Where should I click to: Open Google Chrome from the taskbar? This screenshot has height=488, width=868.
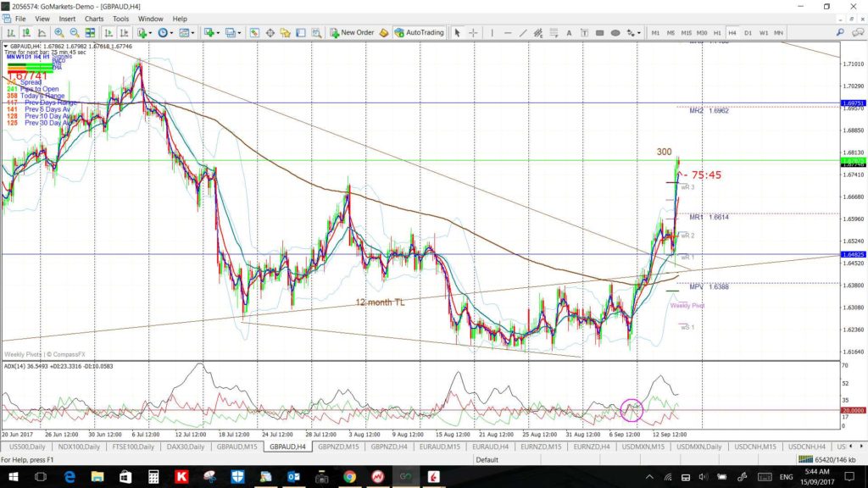pyautogui.click(x=349, y=476)
